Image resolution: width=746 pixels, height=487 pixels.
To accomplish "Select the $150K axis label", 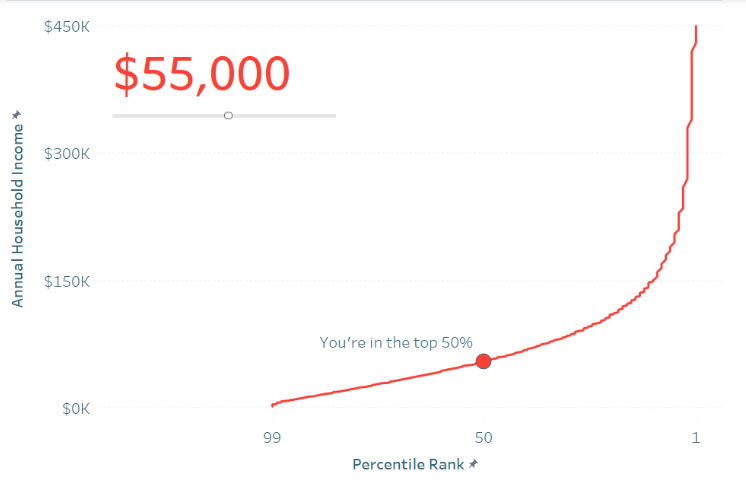I will coord(67,281).
